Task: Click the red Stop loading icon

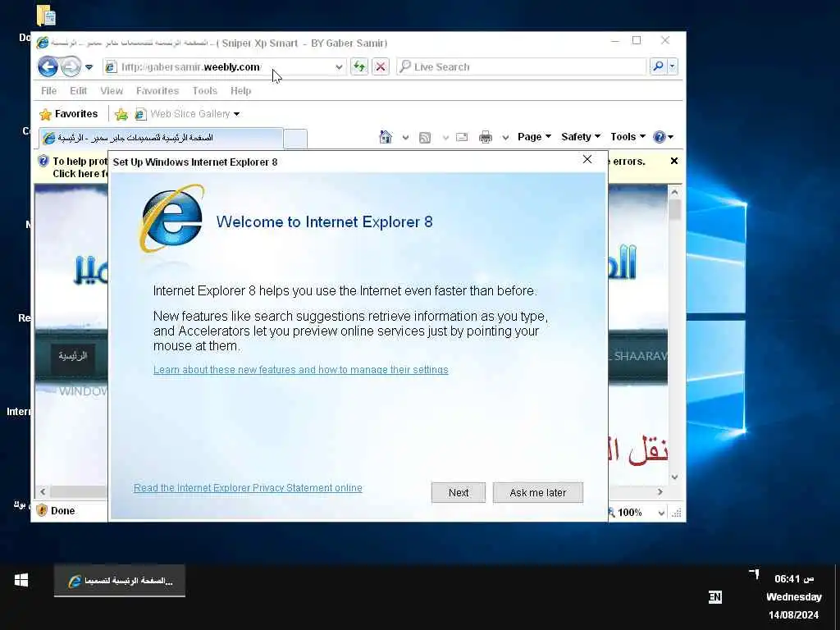Action: (381, 67)
